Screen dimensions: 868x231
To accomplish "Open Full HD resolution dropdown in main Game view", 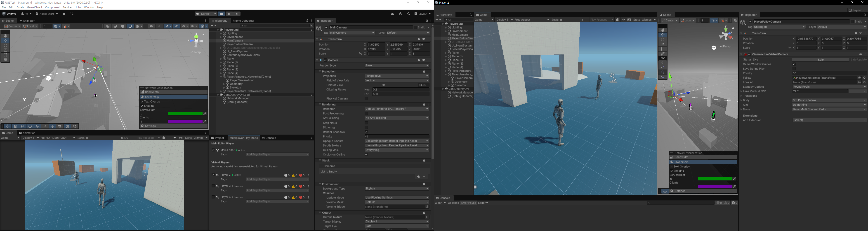I will click(x=58, y=138).
